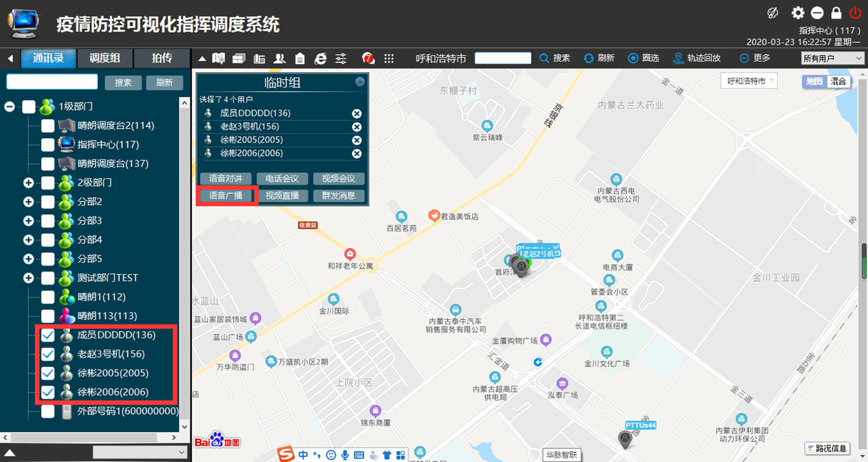The width and height of the screenshot is (868, 462).
Task: Click the sliders toolbar icon
Action: tap(340, 58)
